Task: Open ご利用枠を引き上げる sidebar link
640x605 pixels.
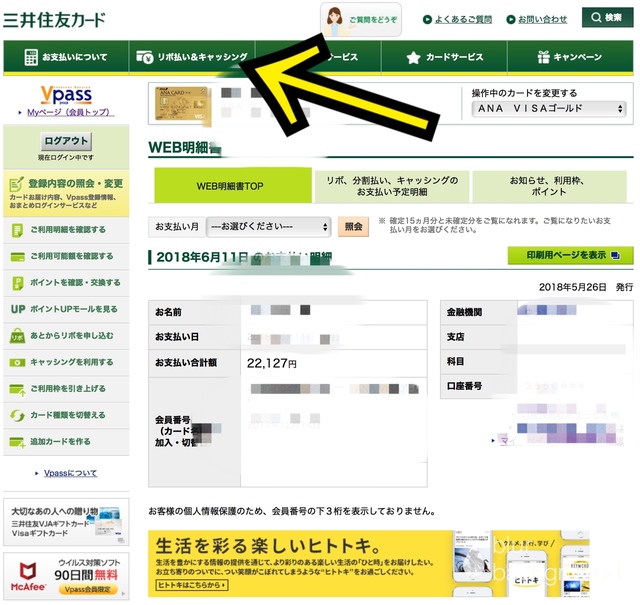Action: coord(66,389)
